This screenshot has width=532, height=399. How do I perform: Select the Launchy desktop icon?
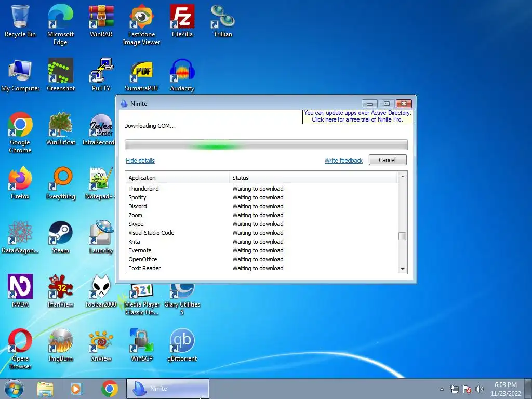[101, 237]
